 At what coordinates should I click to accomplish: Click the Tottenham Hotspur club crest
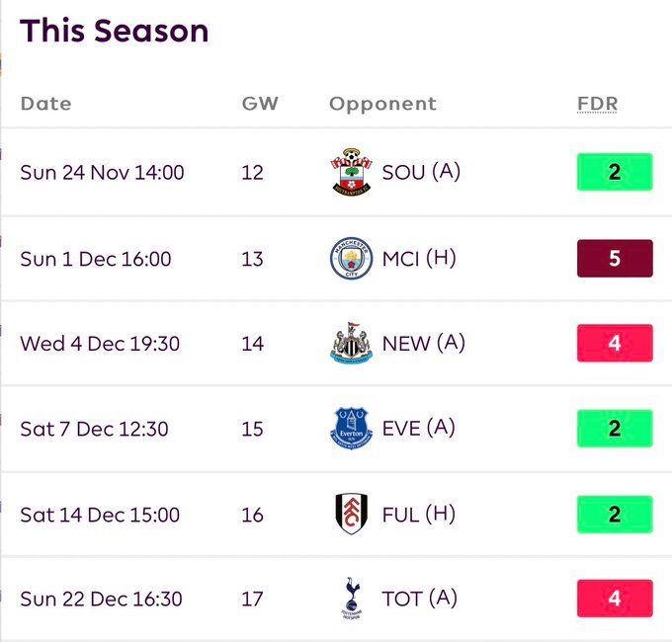pos(352,600)
